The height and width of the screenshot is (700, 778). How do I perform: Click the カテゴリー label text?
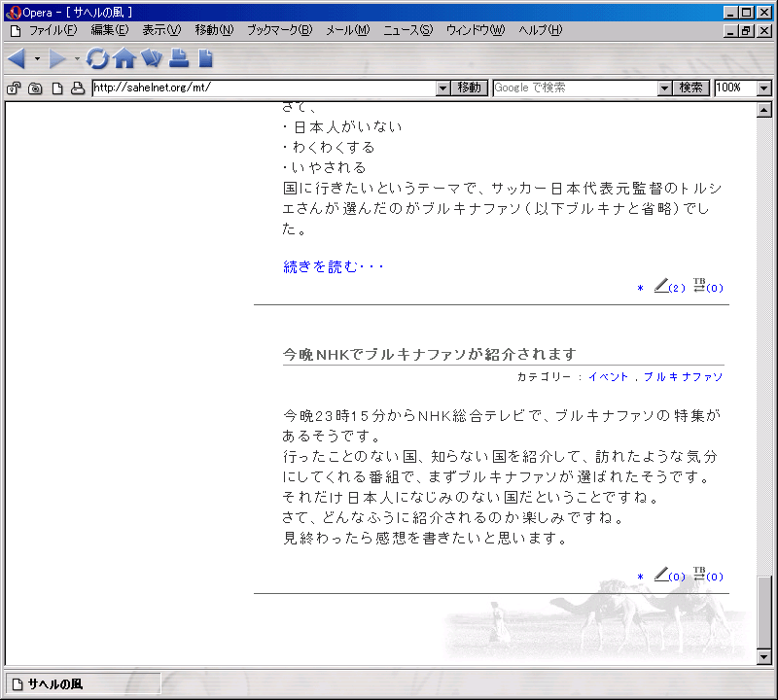545,377
